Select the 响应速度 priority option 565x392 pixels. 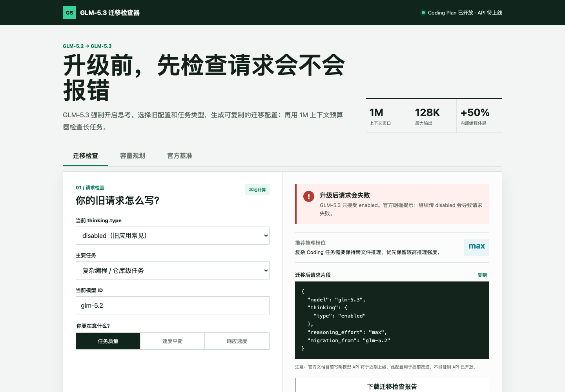[x=237, y=341]
